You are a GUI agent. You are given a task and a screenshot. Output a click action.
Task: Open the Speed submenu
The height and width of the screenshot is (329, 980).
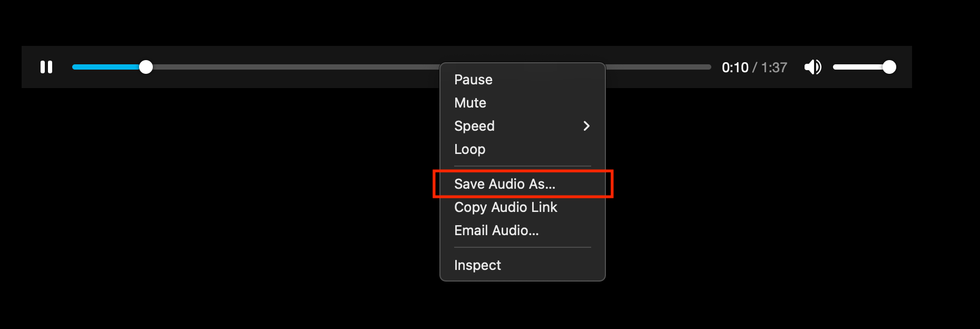[523, 126]
